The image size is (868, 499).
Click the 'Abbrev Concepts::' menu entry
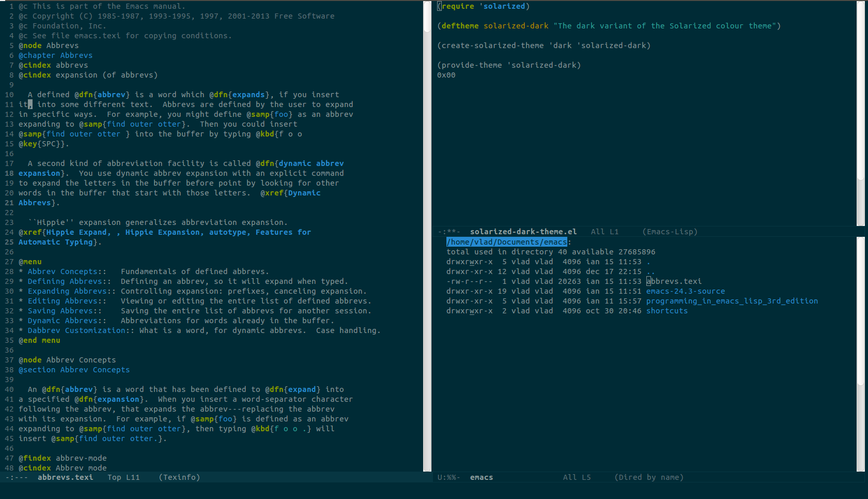click(x=67, y=271)
